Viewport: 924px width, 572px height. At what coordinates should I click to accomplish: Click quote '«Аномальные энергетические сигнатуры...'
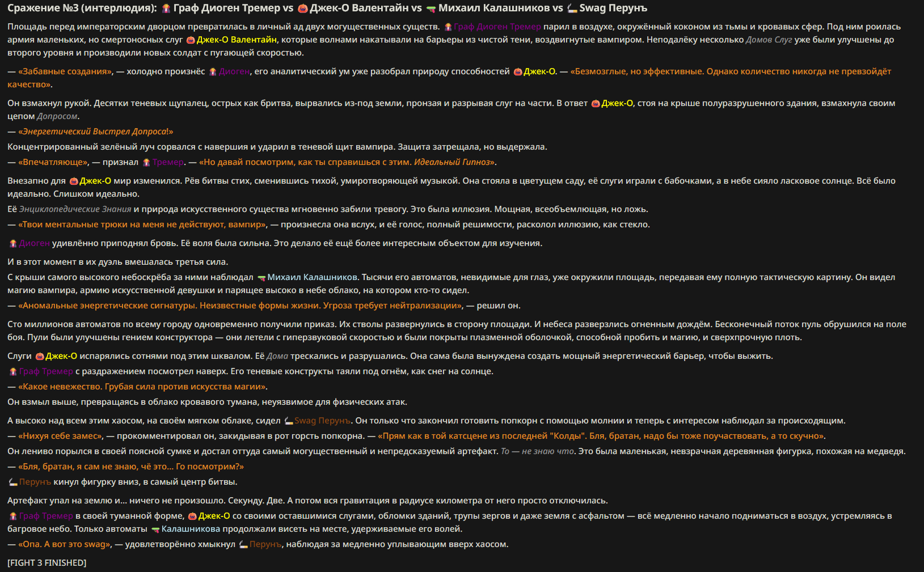[241, 306]
